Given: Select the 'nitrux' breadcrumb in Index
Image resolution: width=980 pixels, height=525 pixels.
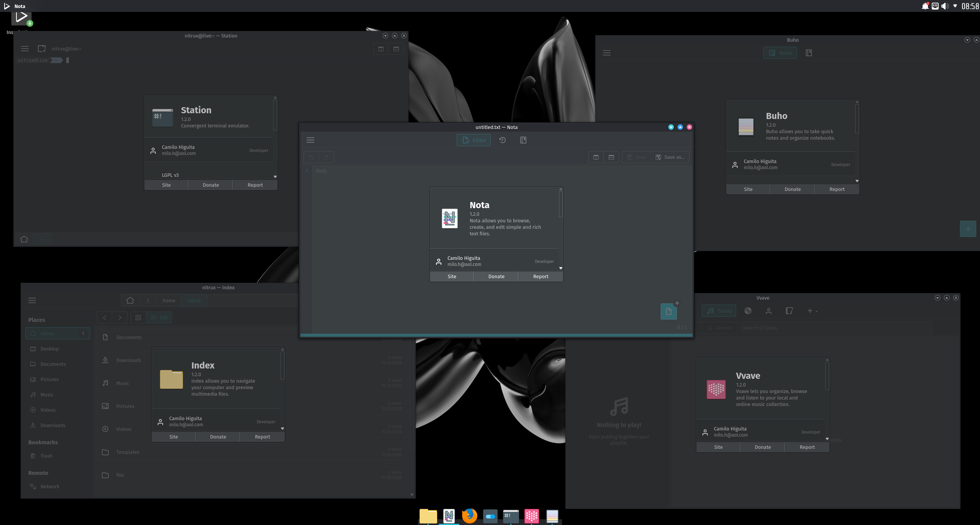Looking at the screenshot, I should (194, 300).
